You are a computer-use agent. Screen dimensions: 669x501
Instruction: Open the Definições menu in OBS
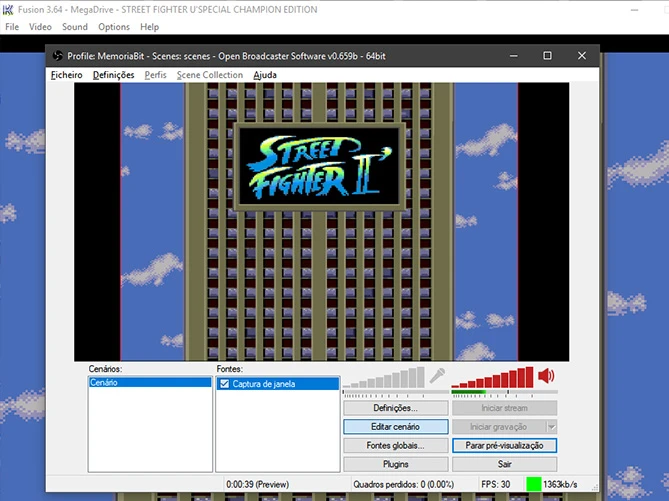point(113,75)
